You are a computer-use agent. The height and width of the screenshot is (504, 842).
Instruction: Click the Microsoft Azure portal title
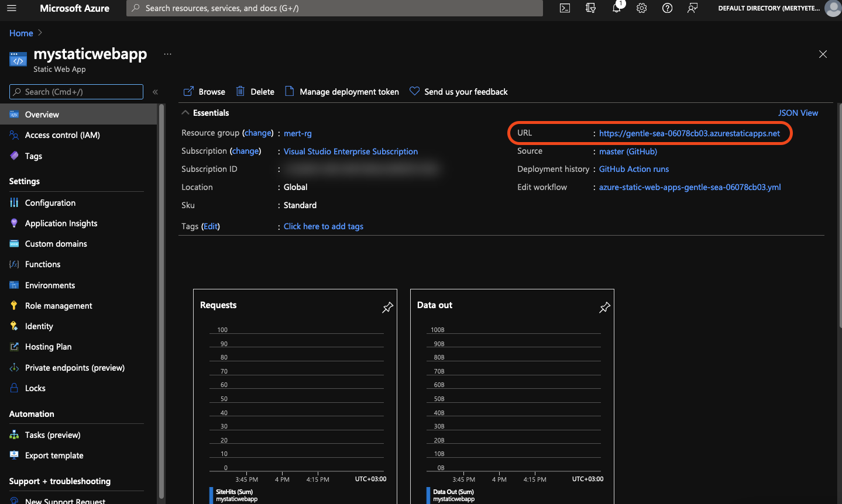74,8
